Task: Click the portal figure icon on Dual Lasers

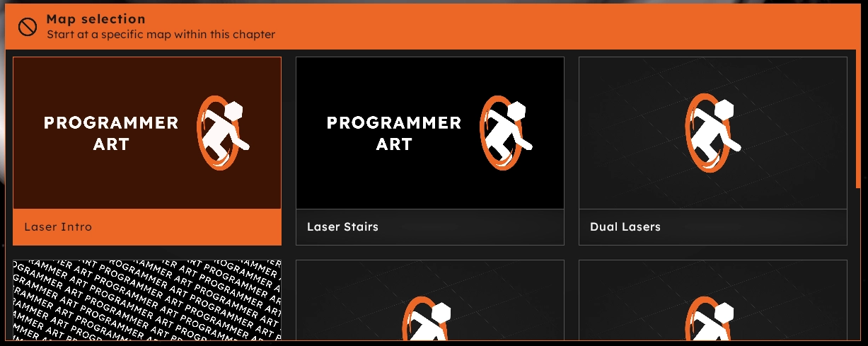Action: [712, 133]
